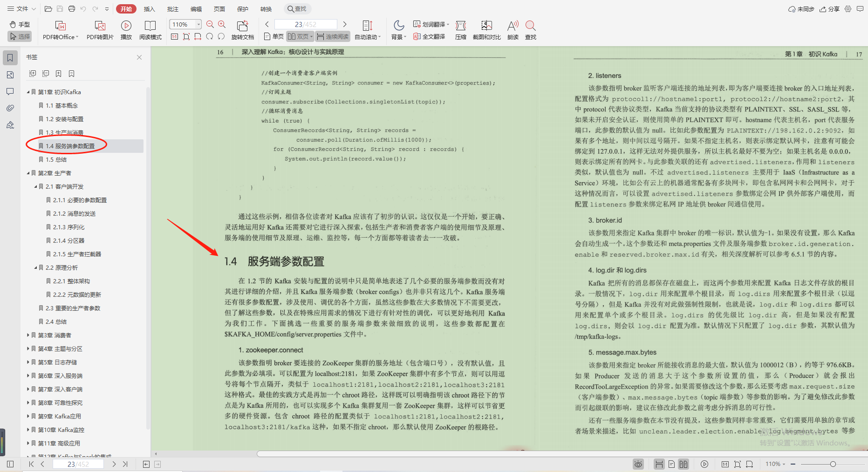Click the open file folder icon

click(x=48, y=9)
